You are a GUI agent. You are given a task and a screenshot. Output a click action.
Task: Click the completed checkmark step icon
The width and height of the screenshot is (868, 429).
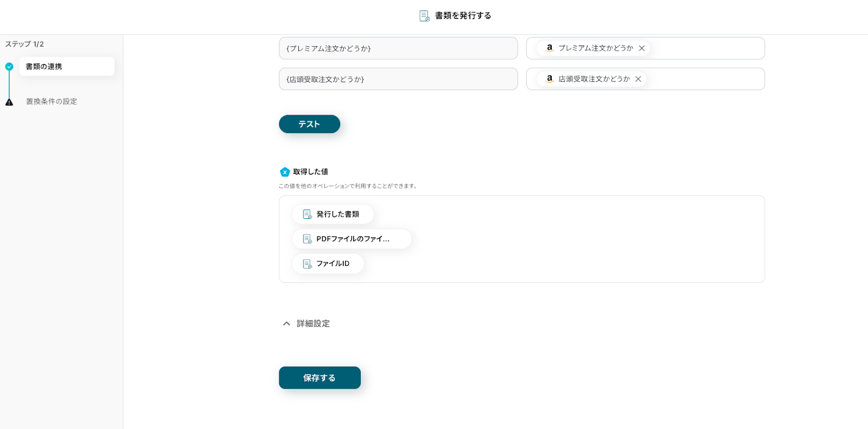(x=9, y=67)
